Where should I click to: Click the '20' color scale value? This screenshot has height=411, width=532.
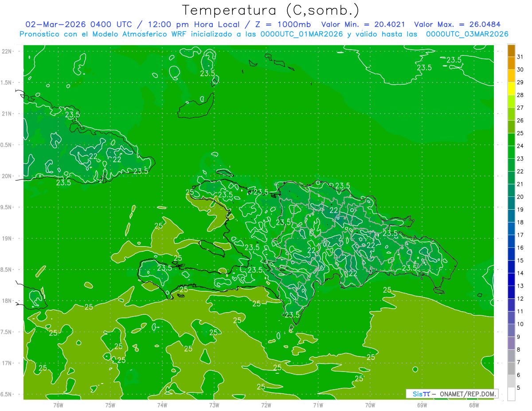pos(520,197)
